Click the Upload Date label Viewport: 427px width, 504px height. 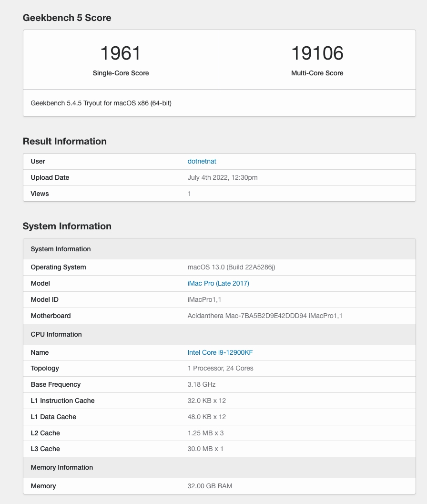pyautogui.click(x=50, y=178)
